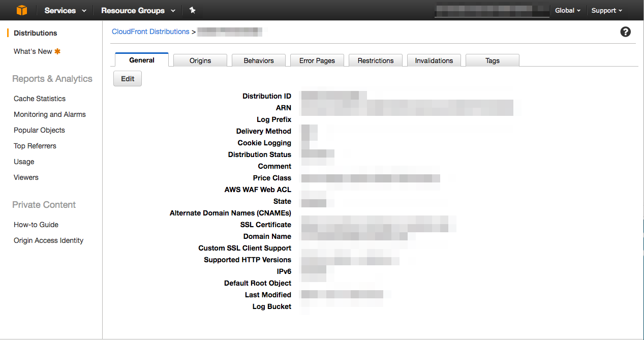644x340 pixels.
Task: Open the Support dropdown menu
Action: [607, 10]
